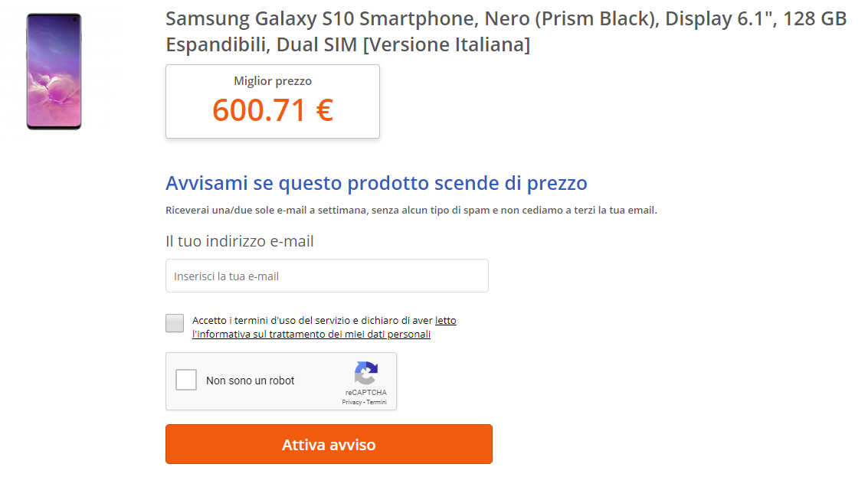Click the reCAPTCHA logo icon
The width and height of the screenshot is (868, 477).
pyautogui.click(x=365, y=373)
